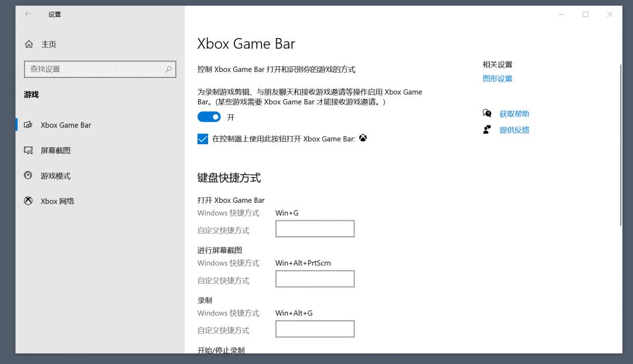Select the Xbox 网络 (Xbox Networking) icon
The image size is (633, 364).
click(28, 200)
